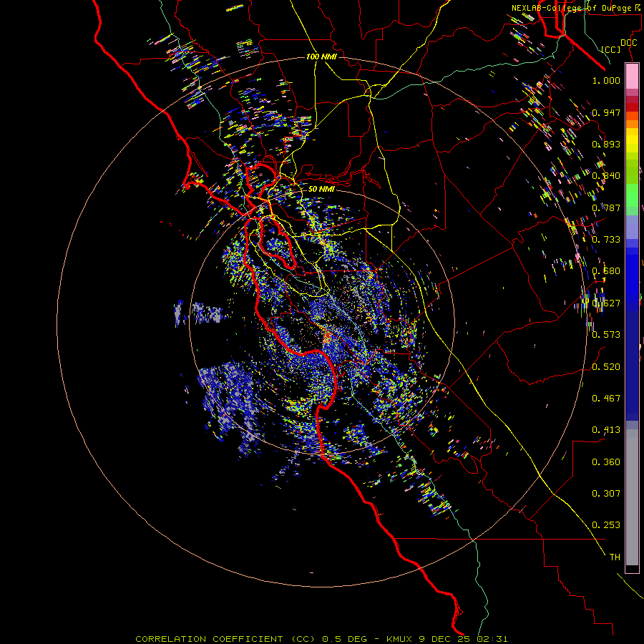Click the pink segment of the color bar
The image size is (644, 644).
632,77
